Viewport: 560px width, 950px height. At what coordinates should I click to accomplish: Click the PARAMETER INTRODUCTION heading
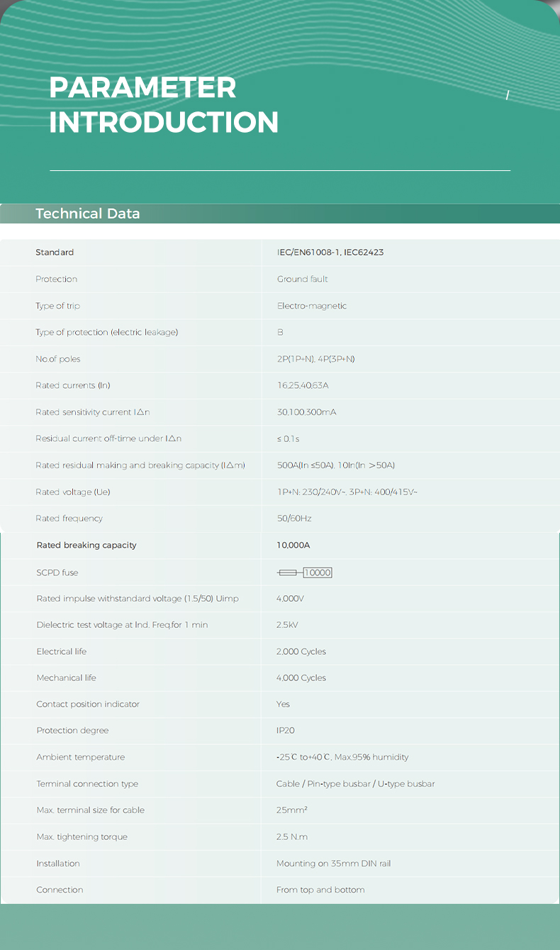click(164, 105)
